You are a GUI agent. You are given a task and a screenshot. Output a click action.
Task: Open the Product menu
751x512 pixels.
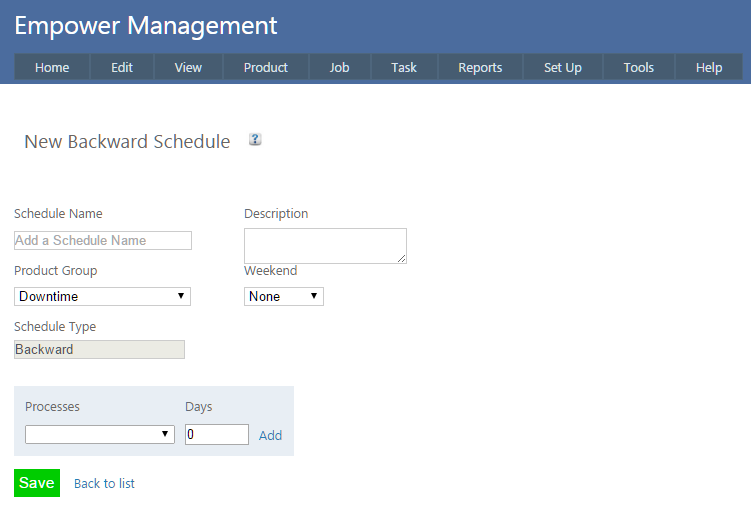265,68
